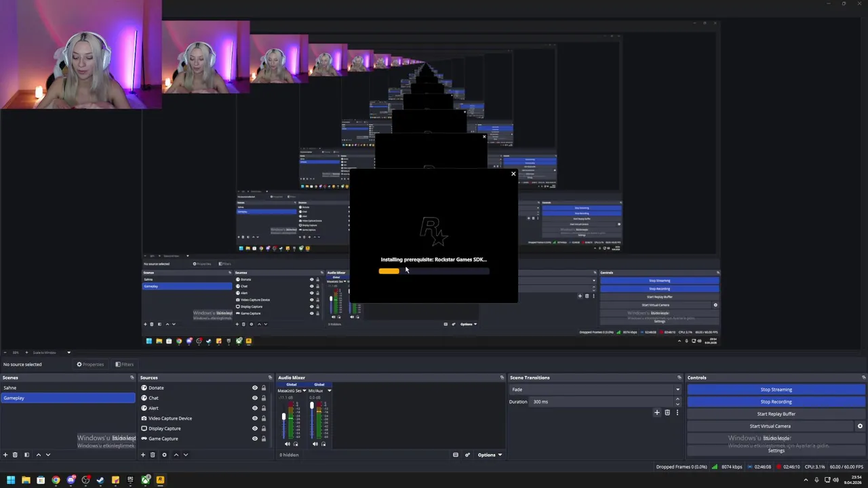Pop out the Scene Transitions dock
This screenshot has height=488, width=868.
(x=679, y=378)
